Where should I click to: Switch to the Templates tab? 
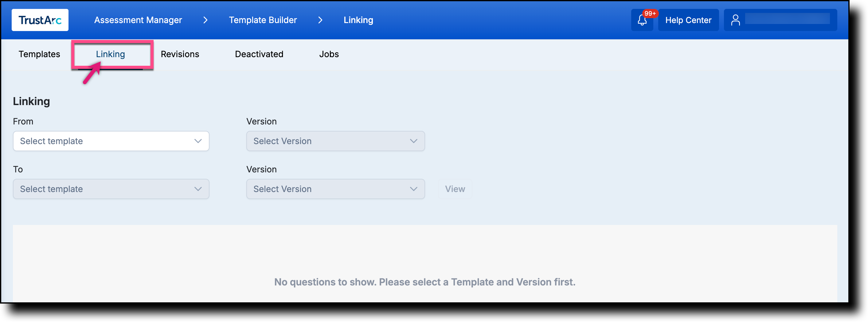[39, 54]
